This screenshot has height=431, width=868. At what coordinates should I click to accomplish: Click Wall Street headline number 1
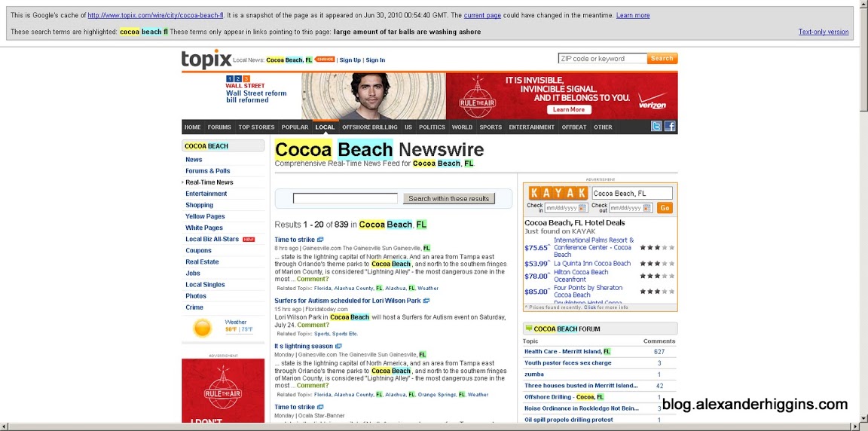(230, 79)
